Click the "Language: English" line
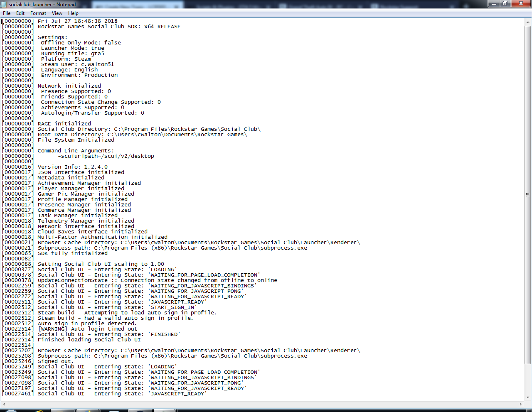This screenshot has height=412, width=532. coord(69,70)
